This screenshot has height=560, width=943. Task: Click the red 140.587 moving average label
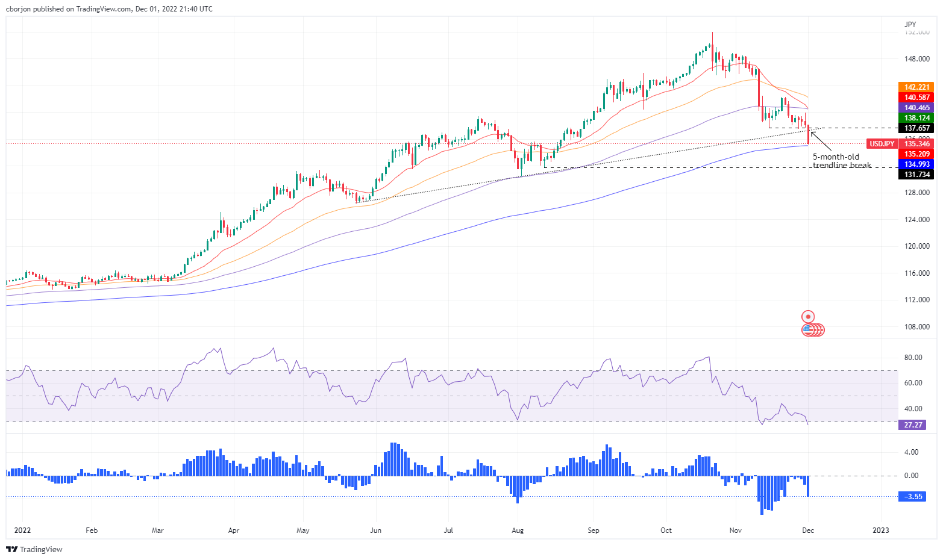pyautogui.click(x=916, y=98)
